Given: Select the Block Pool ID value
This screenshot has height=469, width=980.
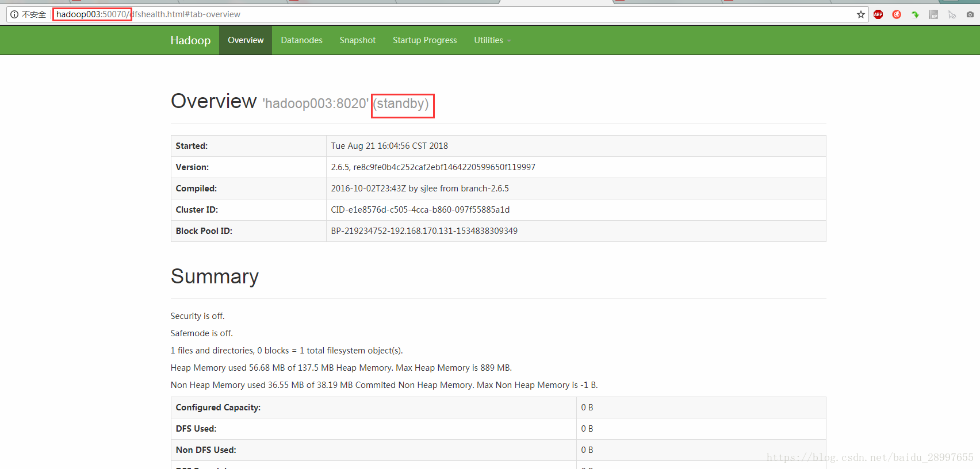Looking at the screenshot, I should coord(424,231).
